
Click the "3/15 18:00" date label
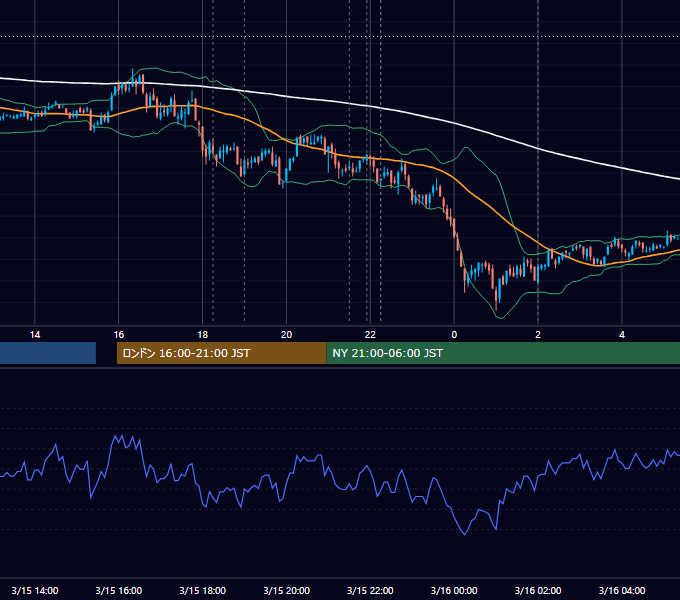(203, 590)
